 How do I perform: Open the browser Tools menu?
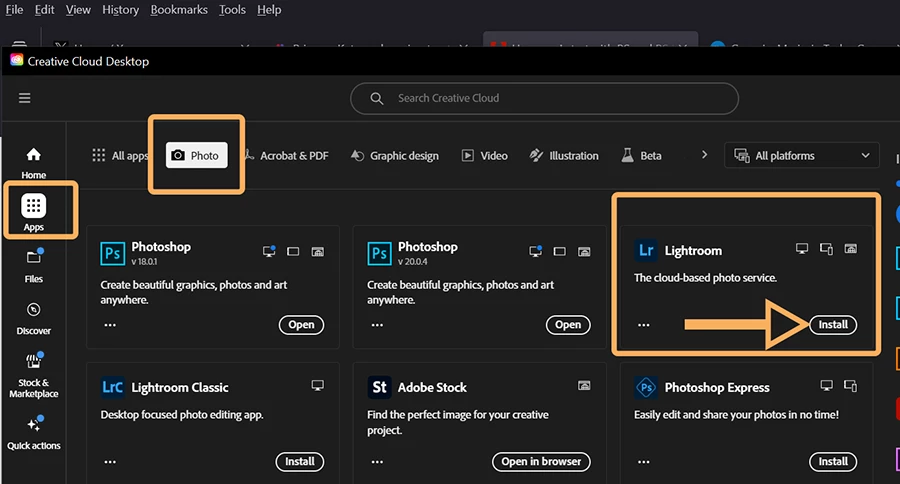click(x=232, y=10)
